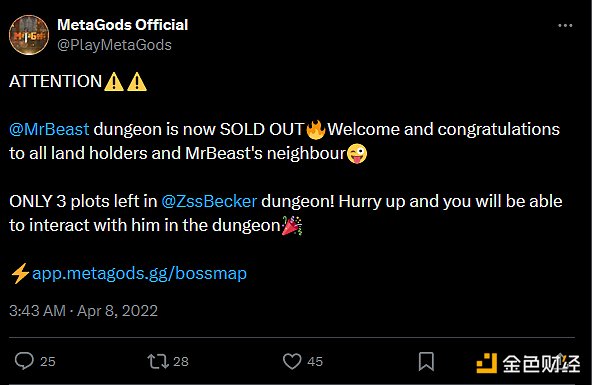This screenshot has width=592, height=385.
Task: Click the reply count 25
Action: coord(48,362)
